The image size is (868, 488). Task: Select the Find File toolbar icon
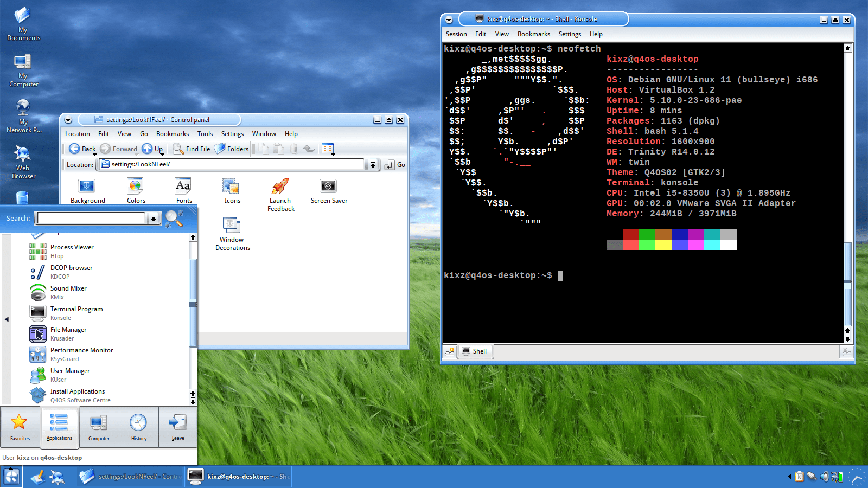(x=191, y=149)
